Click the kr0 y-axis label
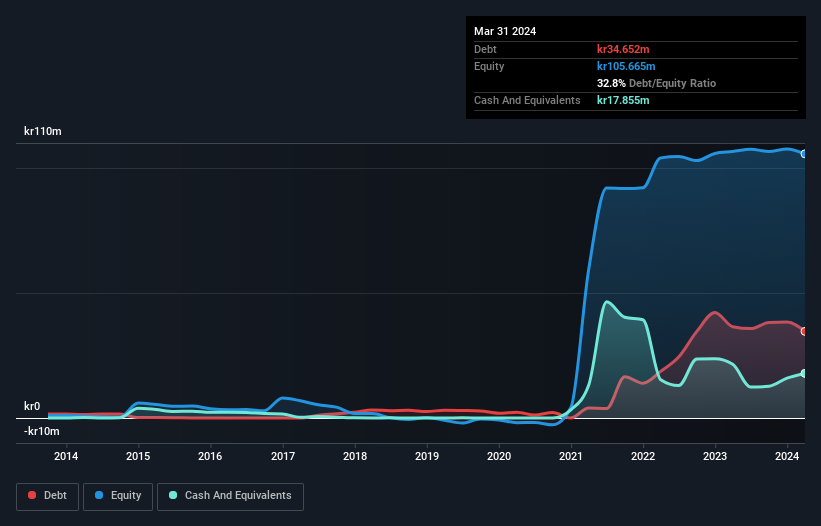Image resolution: width=821 pixels, height=526 pixels. pyautogui.click(x=32, y=406)
